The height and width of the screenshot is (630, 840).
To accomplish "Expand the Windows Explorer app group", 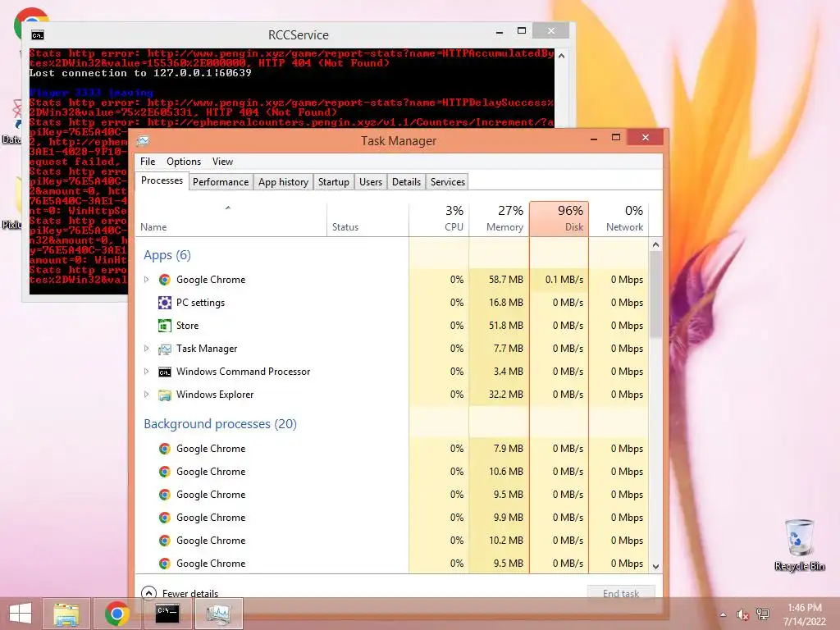I will click(x=146, y=395).
